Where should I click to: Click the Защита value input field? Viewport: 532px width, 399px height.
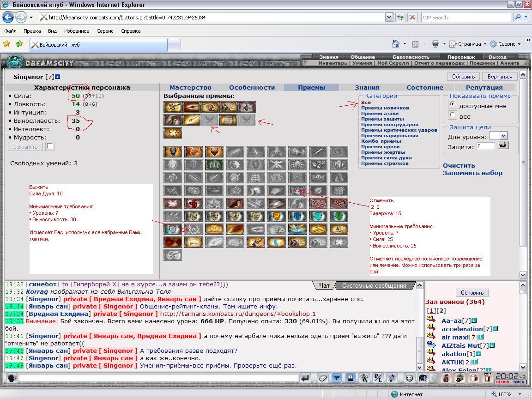[x=485, y=146]
